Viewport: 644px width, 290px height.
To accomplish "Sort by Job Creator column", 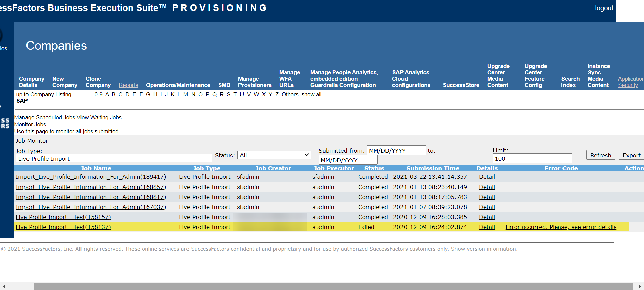I will tap(273, 168).
